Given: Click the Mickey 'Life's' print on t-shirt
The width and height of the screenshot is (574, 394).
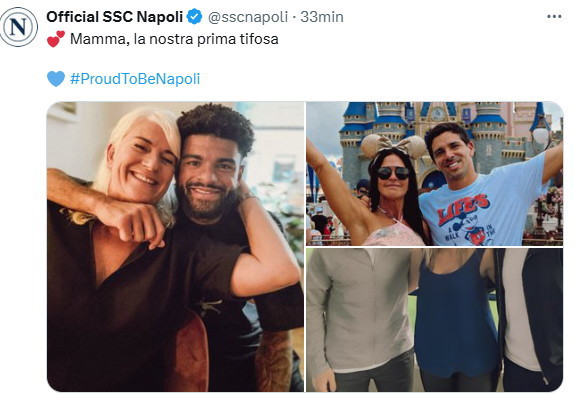Looking at the screenshot, I should 466,220.
